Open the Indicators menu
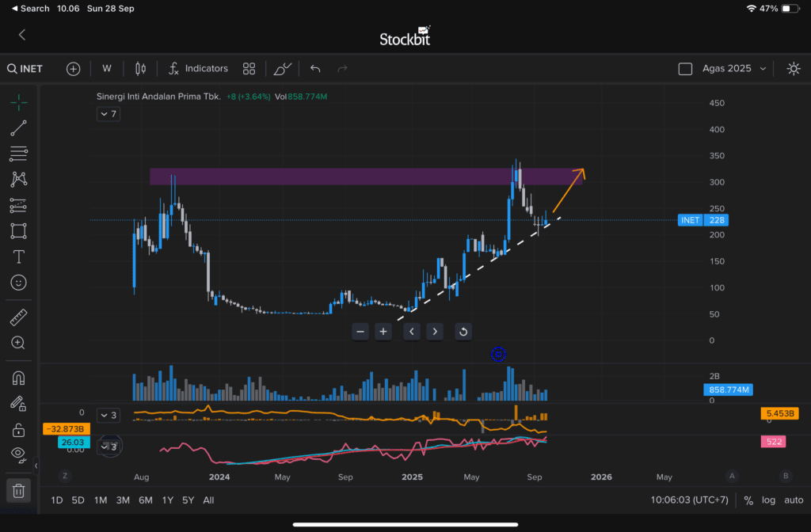 198,69
